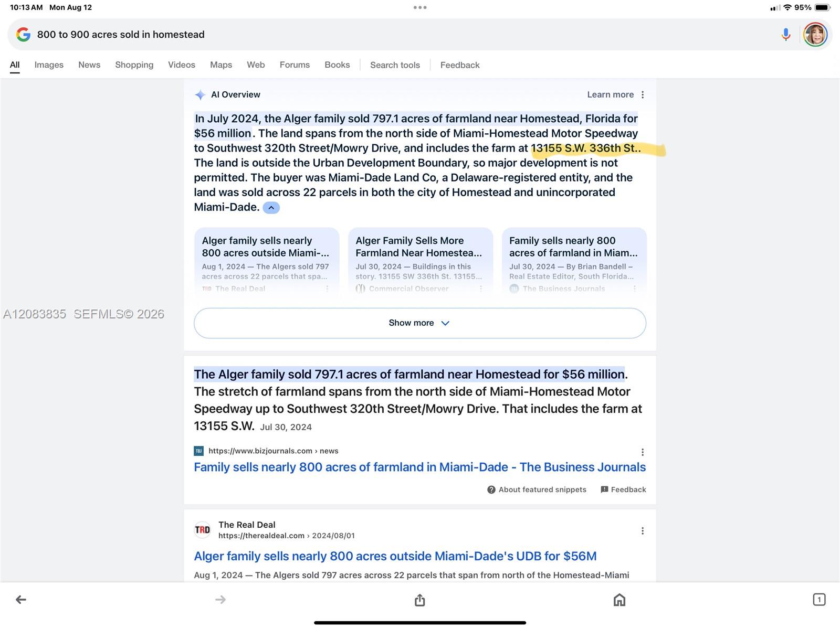
Task: Select the All results tab
Action: (15, 65)
